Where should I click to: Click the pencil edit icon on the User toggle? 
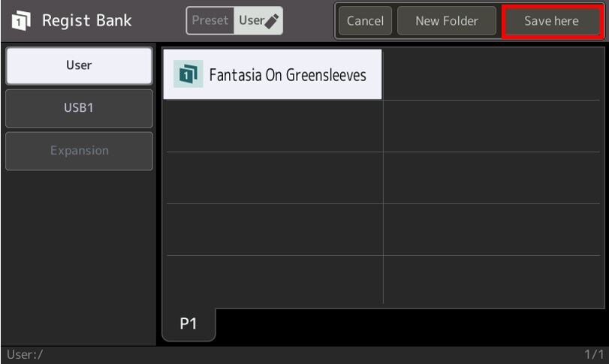tap(272, 21)
